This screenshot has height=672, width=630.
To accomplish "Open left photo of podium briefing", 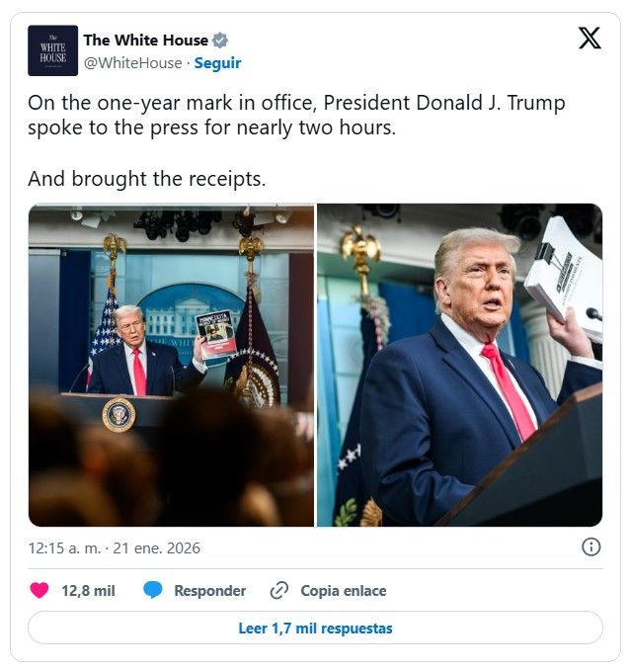I will click(x=171, y=365).
